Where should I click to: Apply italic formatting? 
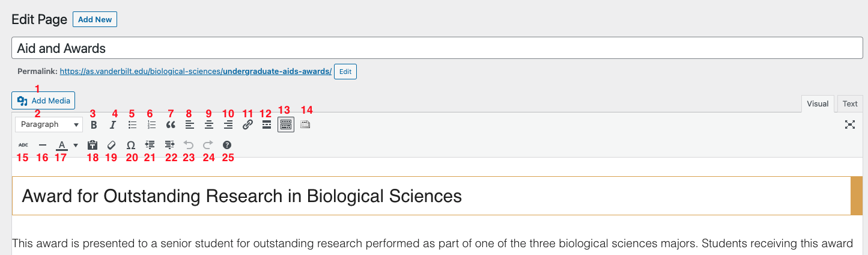click(x=112, y=125)
